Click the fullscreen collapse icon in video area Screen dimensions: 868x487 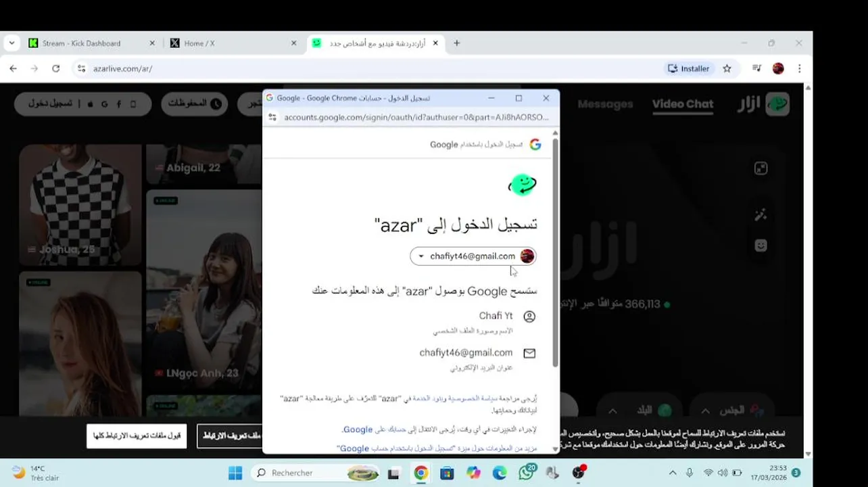[761, 168]
